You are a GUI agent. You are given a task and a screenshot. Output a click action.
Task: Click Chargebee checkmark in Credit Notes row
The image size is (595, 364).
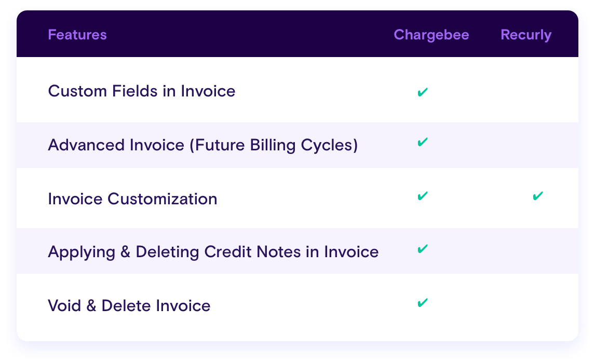[x=423, y=249]
